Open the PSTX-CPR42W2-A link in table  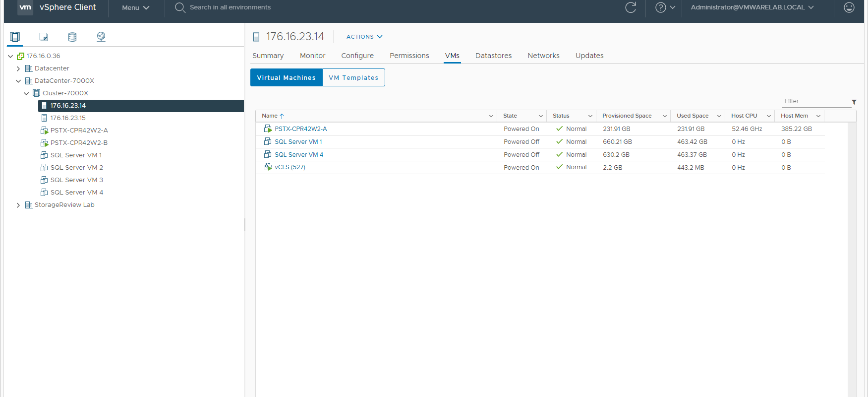301,129
